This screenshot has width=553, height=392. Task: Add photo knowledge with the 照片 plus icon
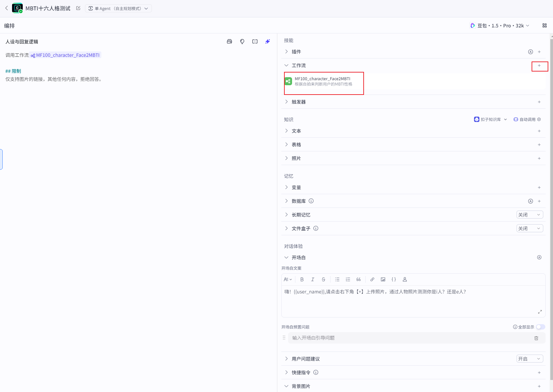[x=539, y=158]
